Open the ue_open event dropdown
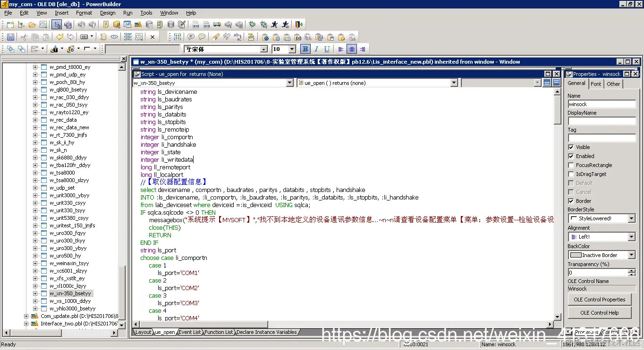The image size is (644, 350). [454, 83]
